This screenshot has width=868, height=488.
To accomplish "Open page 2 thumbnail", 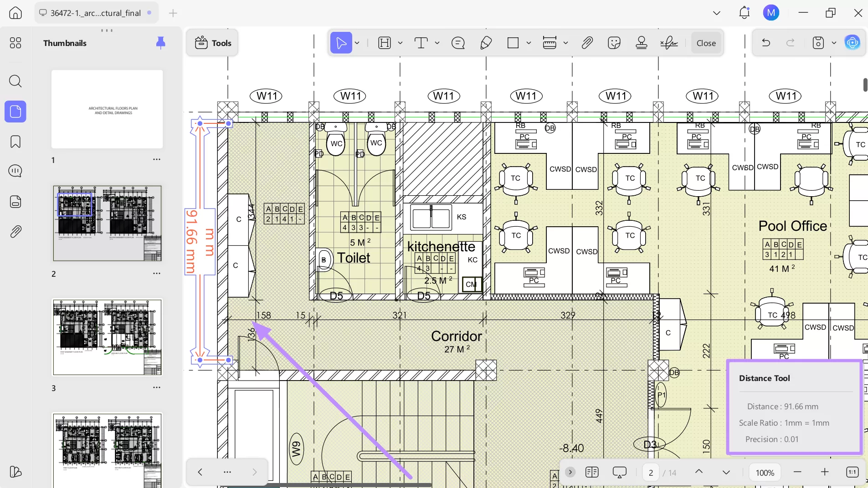I will (x=107, y=223).
